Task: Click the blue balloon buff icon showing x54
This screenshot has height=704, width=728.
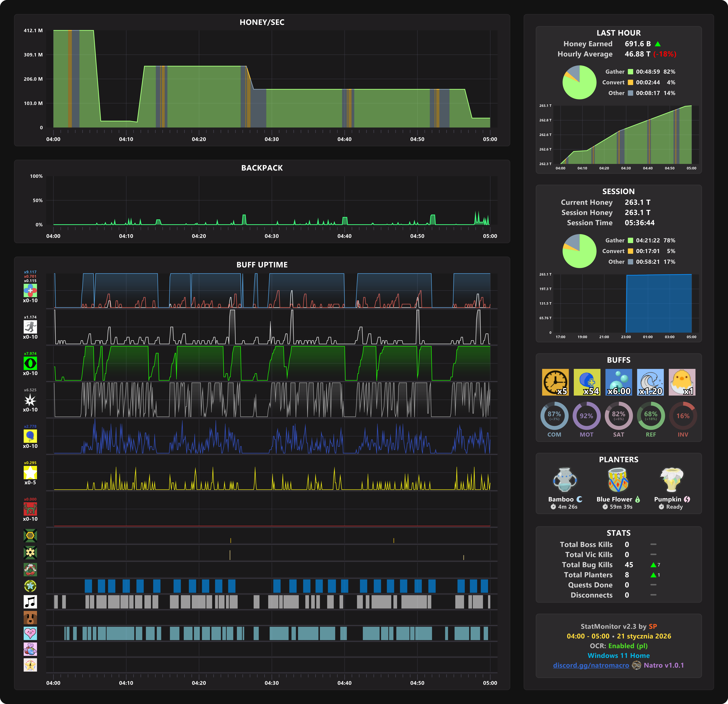Action: click(x=587, y=382)
